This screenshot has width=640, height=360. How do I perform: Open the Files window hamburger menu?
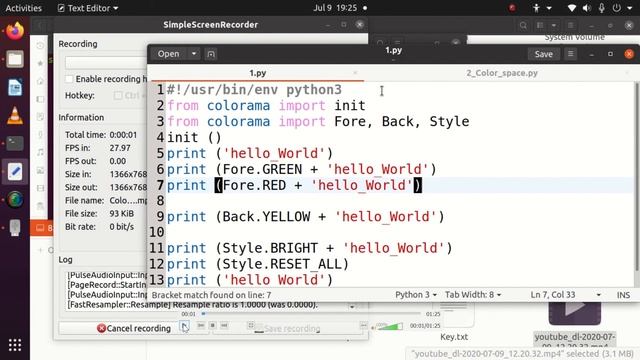tap(571, 25)
